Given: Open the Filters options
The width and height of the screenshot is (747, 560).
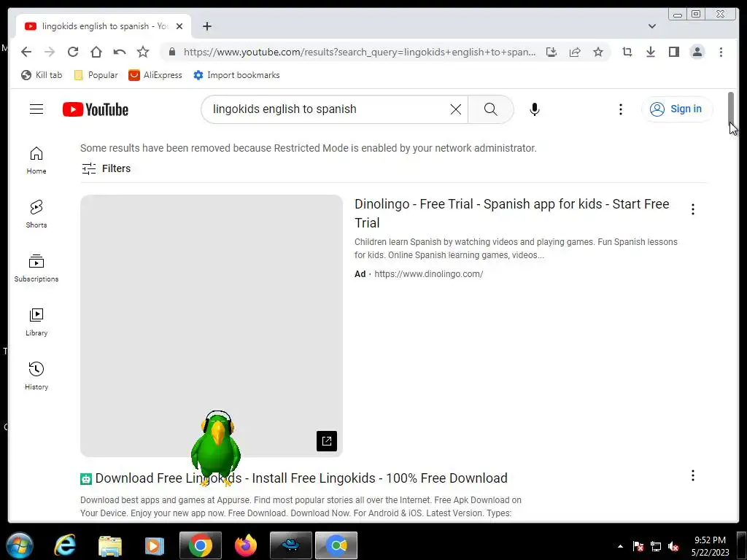Looking at the screenshot, I should pyautogui.click(x=106, y=168).
